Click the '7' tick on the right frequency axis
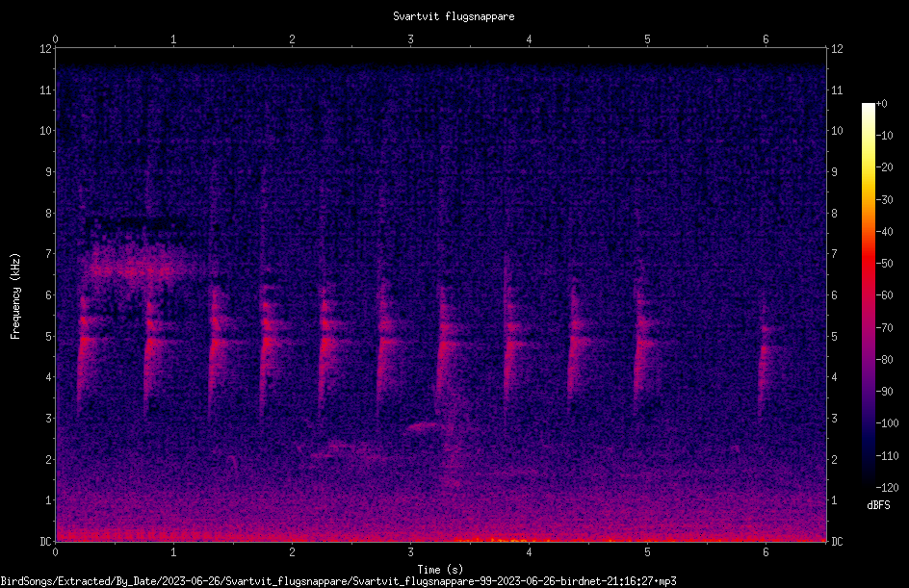The image size is (909, 588). click(834, 254)
